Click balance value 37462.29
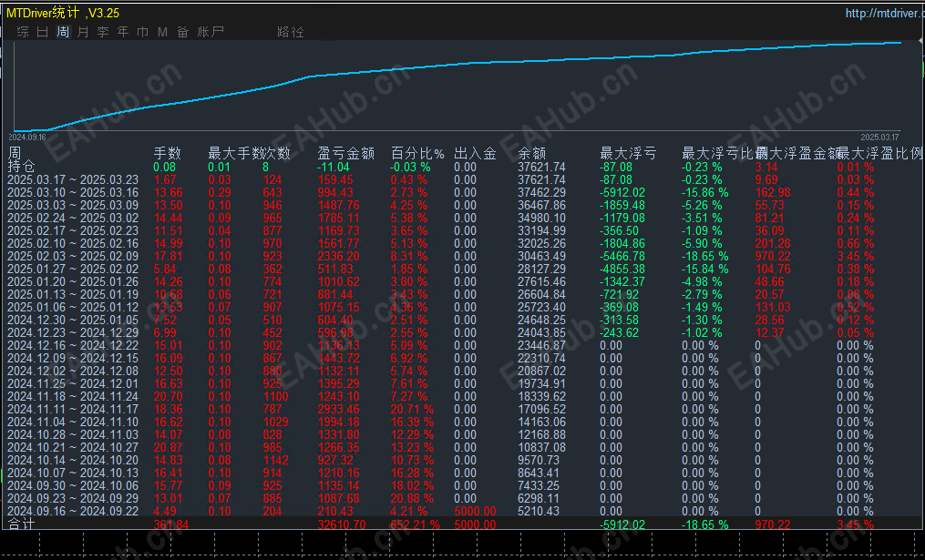The height and width of the screenshot is (560, 925). click(541, 193)
